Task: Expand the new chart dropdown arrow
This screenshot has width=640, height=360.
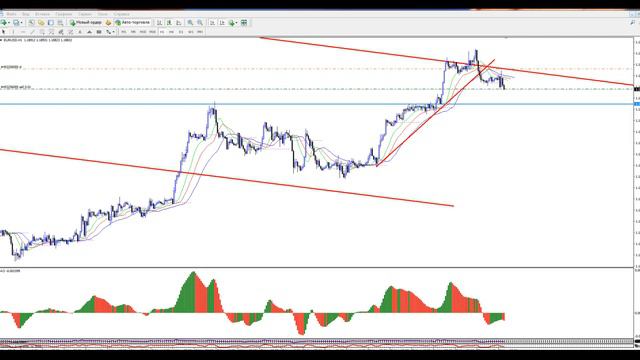Action: coord(9,23)
